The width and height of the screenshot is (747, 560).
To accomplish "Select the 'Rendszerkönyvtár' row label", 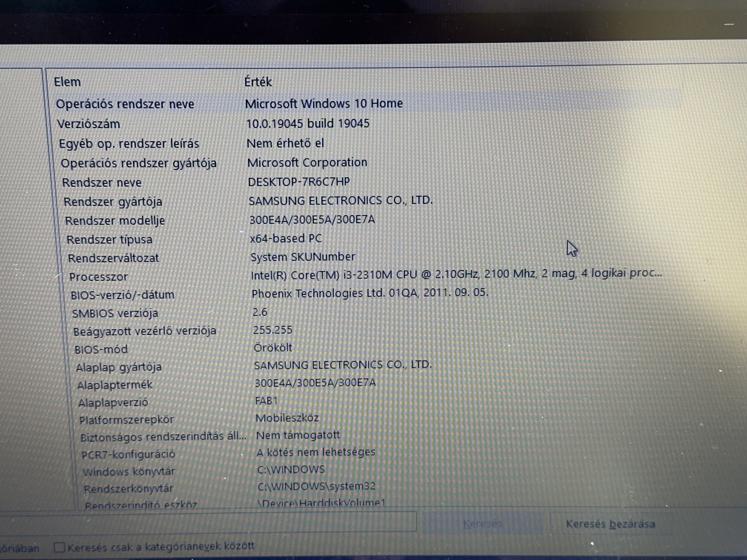I will point(129,489).
